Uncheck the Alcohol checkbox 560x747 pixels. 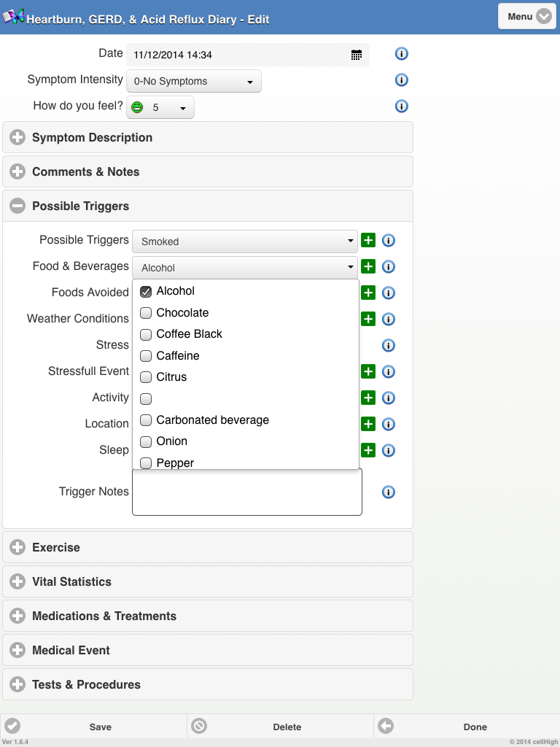(x=146, y=291)
